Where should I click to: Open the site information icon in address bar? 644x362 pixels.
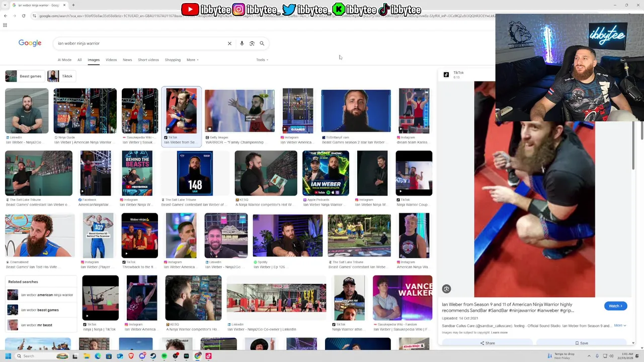click(34, 16)
